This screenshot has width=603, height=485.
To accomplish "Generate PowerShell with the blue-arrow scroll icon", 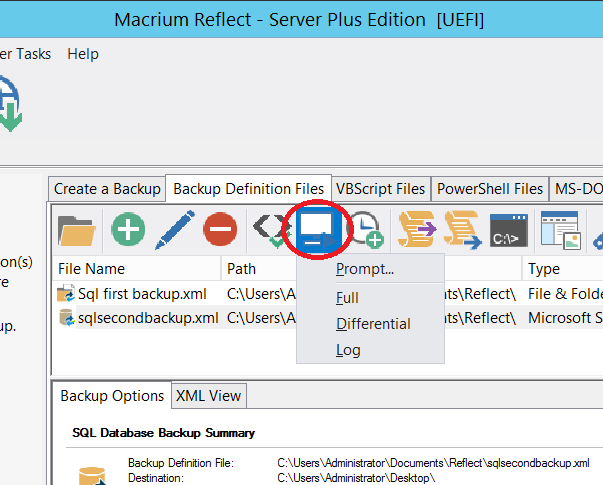I will tap(463, 230).
